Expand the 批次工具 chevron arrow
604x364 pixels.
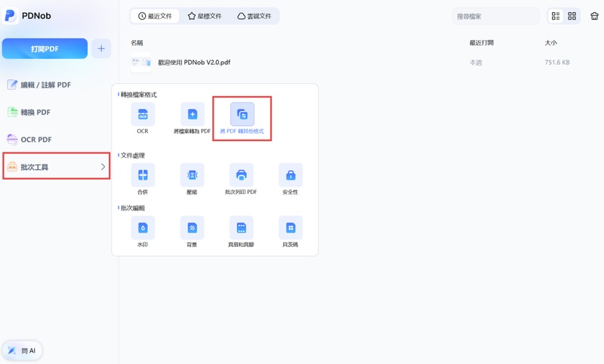[103, 167]
